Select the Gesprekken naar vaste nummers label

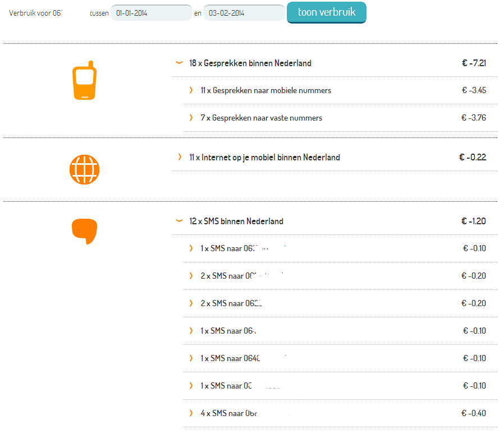[261, 118]
